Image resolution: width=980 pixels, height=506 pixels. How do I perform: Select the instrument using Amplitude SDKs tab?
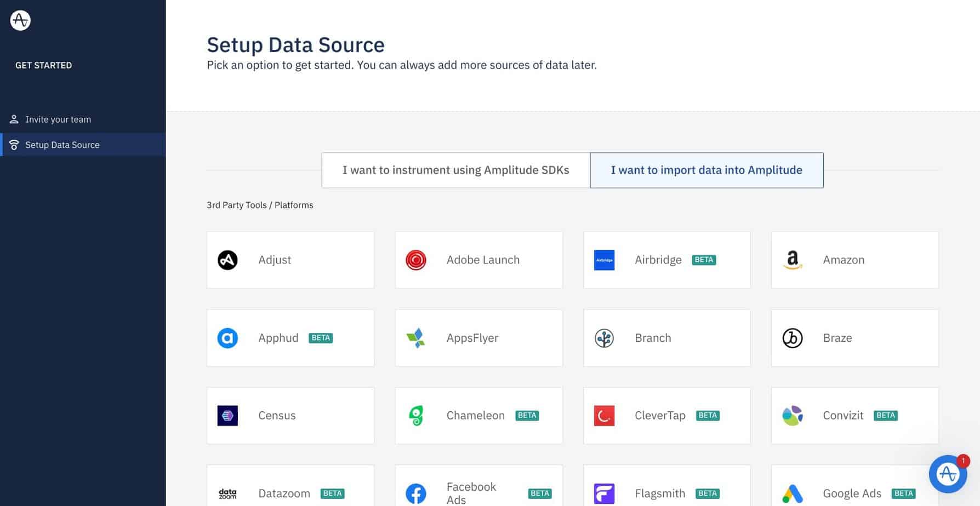click(x=456, y=170)
